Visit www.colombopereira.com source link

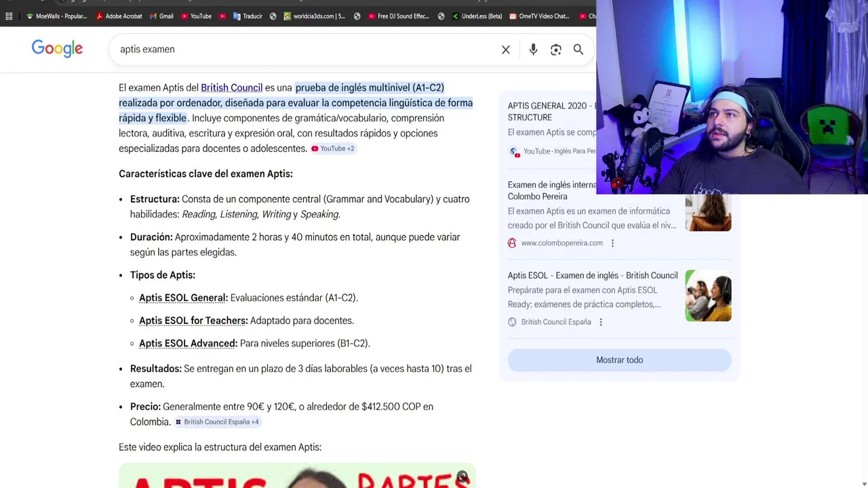[x=561, y=243]
